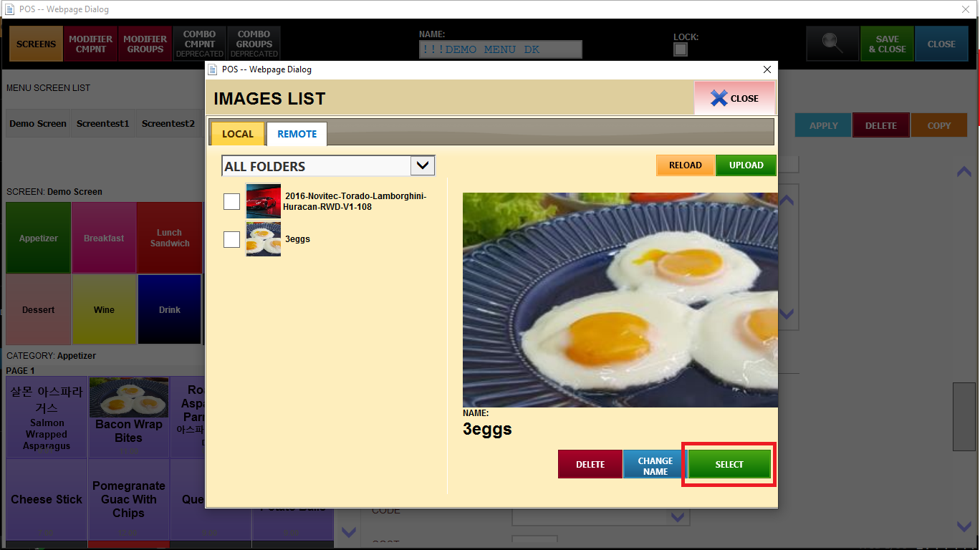Open the CODE dropdown arrow behind the dialog
This screenshot has width=980, height=550.
click(x=677, y=517)
